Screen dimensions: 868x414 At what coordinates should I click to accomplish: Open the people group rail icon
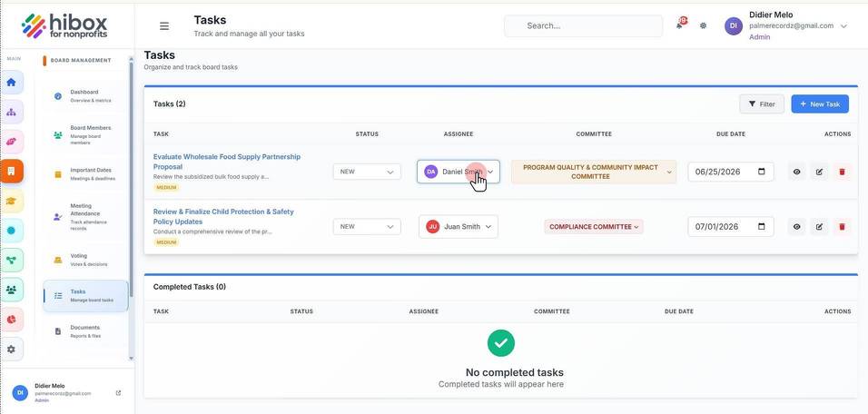(11, 290)
